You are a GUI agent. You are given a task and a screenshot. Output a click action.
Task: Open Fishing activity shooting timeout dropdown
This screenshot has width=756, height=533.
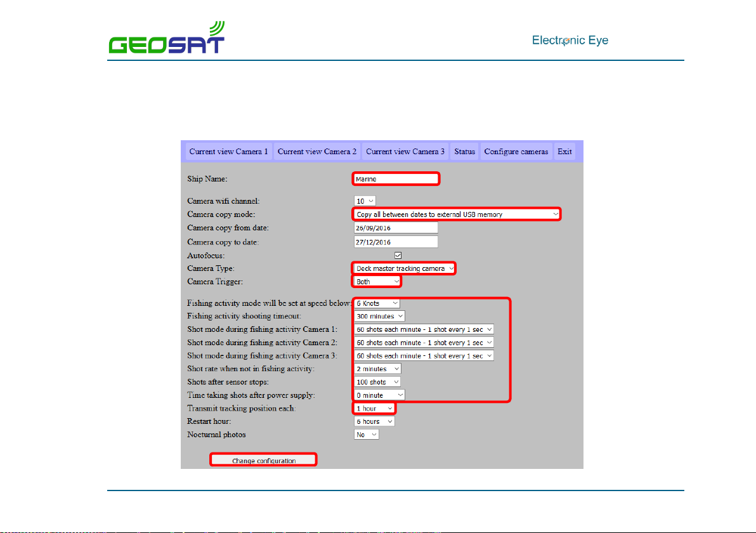(379, 317)
